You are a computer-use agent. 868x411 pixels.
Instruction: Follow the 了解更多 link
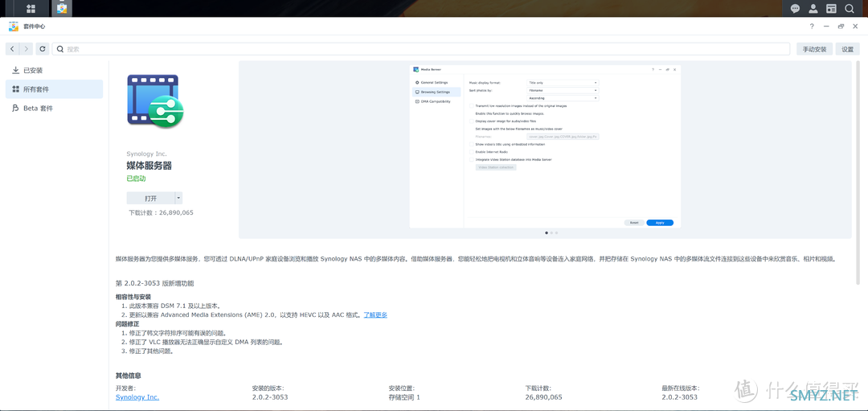(x=375, y=314)
